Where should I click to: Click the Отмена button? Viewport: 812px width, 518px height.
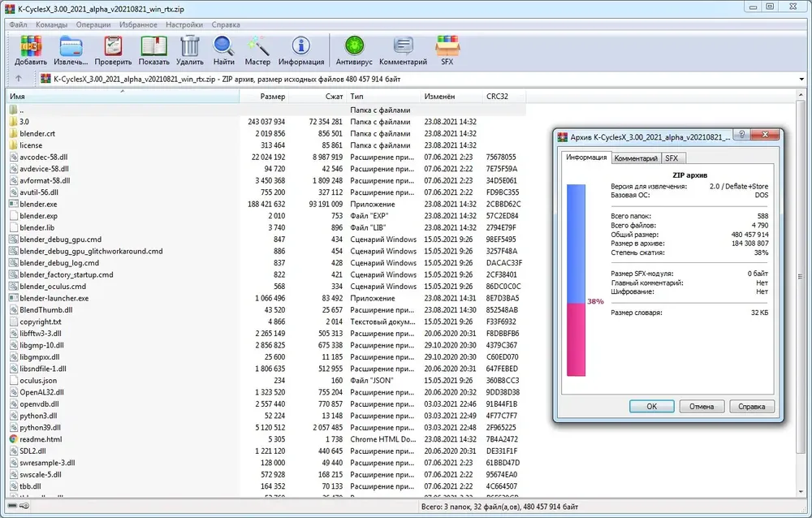click(x=702, y=407)
